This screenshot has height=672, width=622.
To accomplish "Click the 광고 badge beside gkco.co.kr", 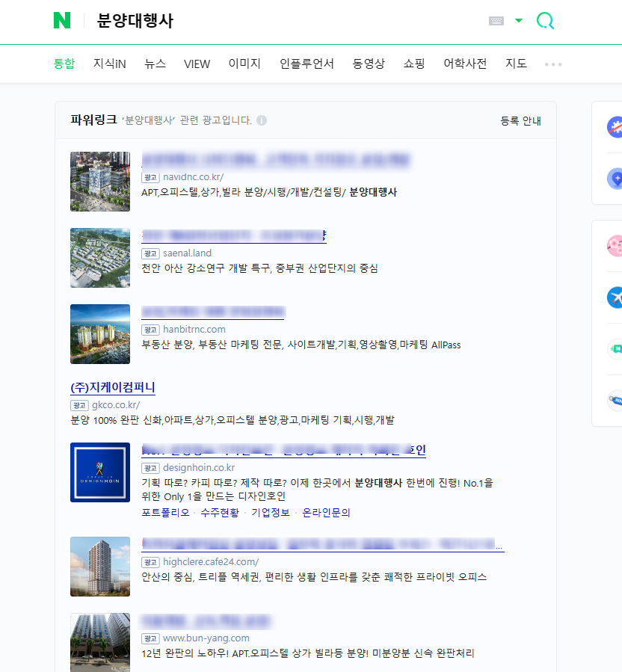I will (79, 405).
